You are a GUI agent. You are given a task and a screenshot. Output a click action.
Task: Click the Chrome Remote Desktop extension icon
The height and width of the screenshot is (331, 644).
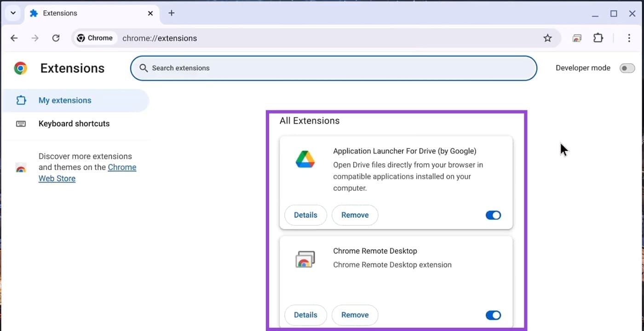(x=305, y=259)
